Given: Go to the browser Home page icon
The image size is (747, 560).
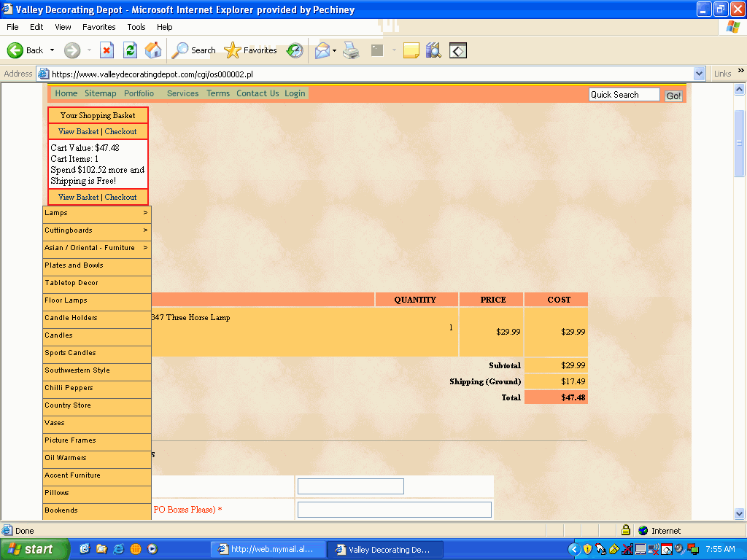Looking at the screenshot, I should click(x=153, y=50).
